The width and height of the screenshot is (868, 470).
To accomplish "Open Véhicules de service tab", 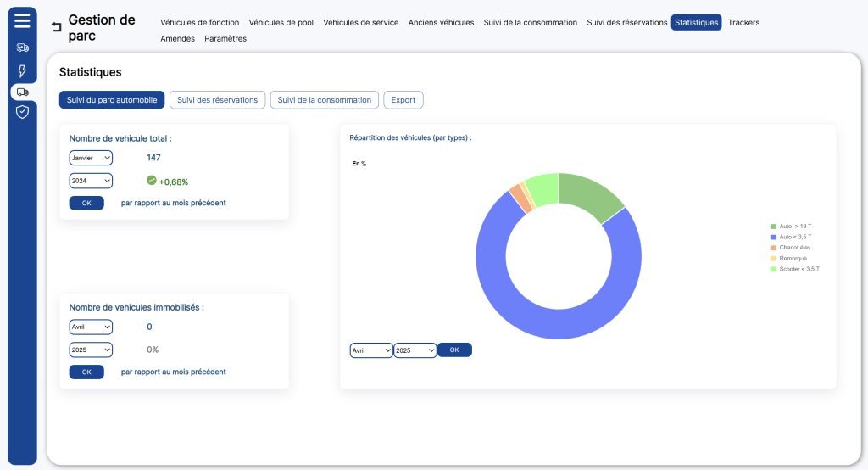I will (361, 23).
